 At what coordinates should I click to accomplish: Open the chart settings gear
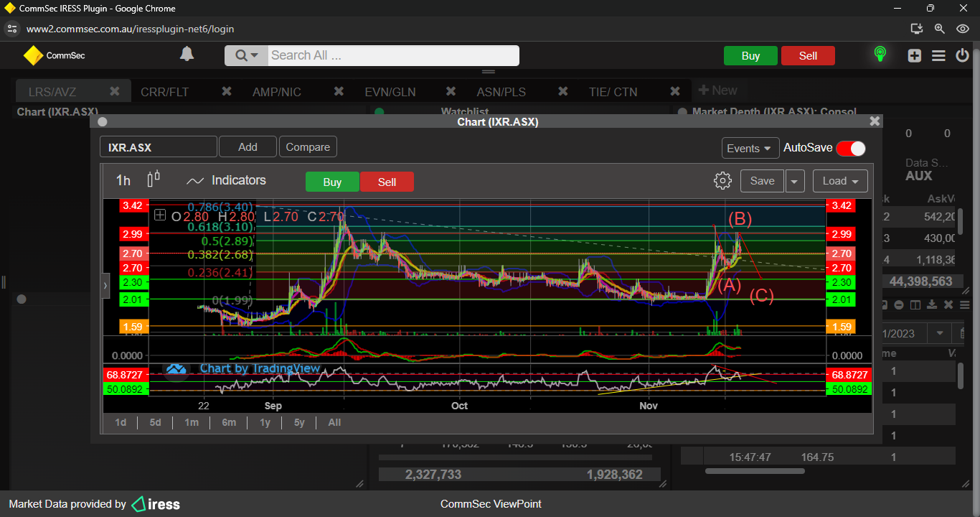point(722,180)
